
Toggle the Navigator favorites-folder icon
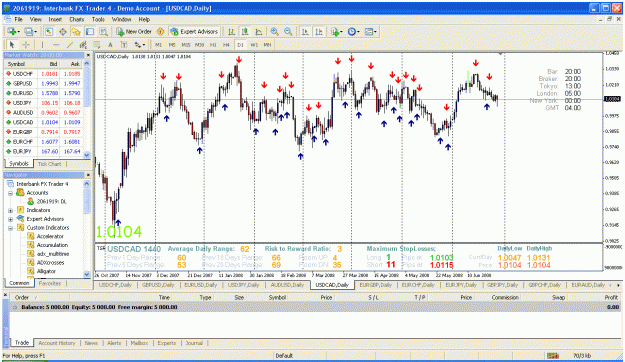(76, 31)
